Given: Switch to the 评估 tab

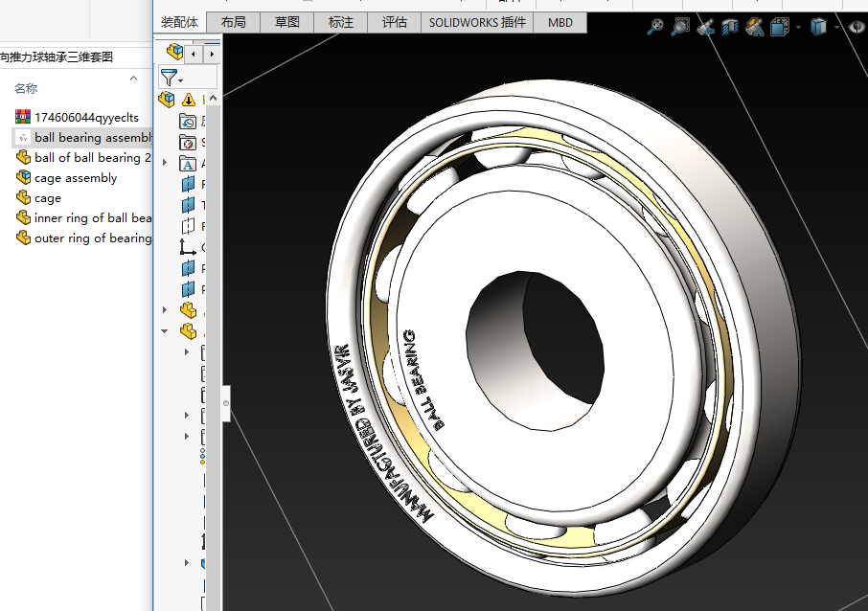Looking at the screenshot, I should tap(394, 22).
